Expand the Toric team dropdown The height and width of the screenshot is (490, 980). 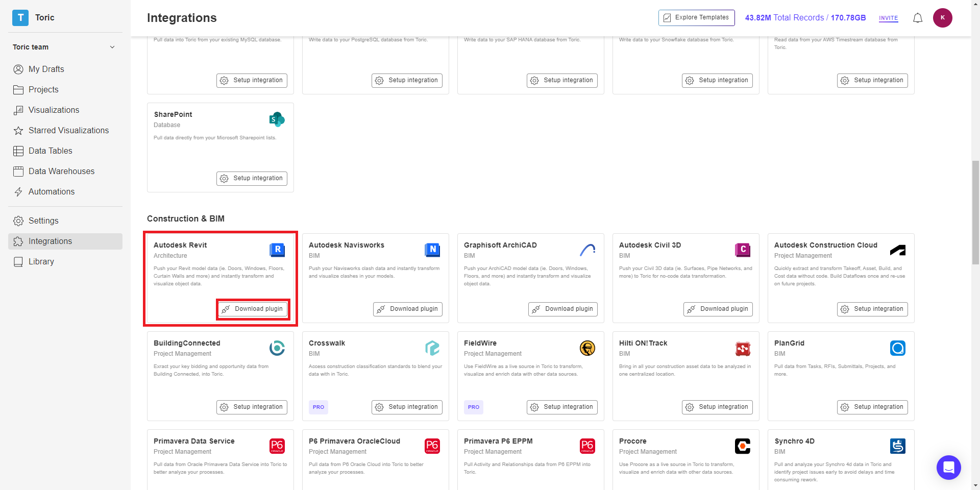[x=112, y=47]
